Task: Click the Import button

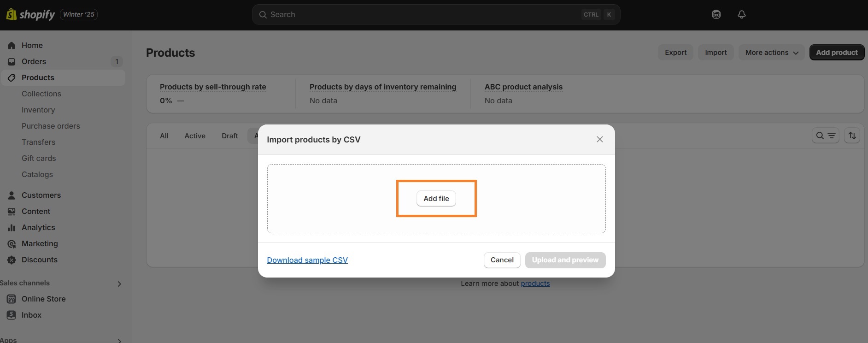Action: click(x=716, y=53)
